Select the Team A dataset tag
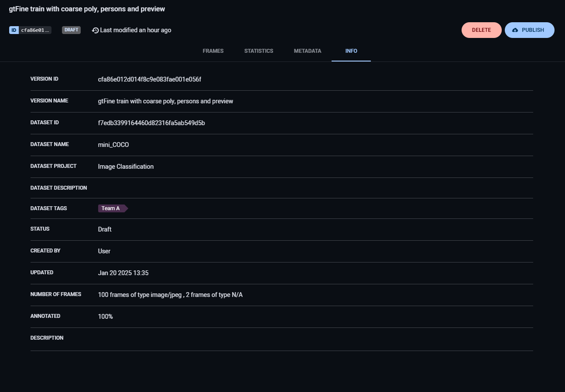 point(110,208)
